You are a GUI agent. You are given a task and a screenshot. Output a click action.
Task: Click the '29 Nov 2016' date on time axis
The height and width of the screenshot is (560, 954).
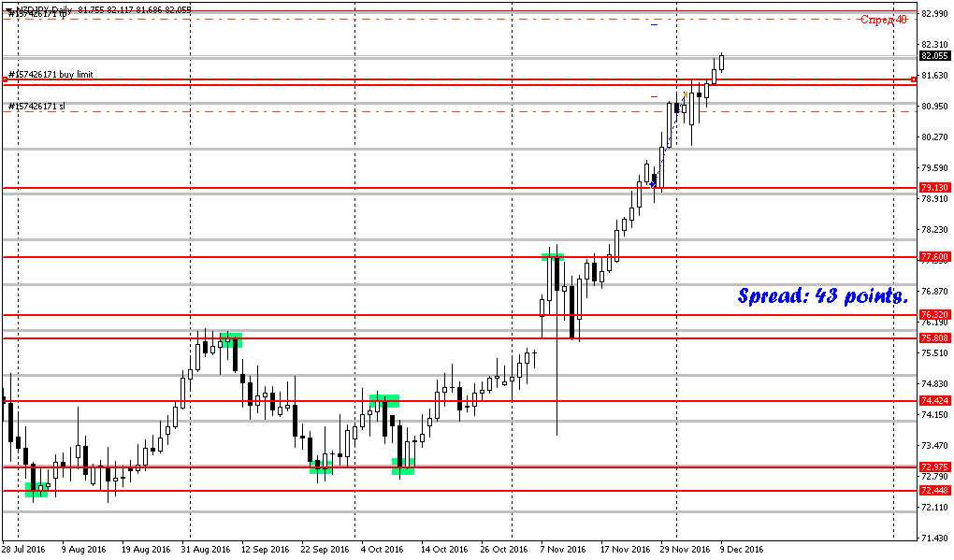(685, 549)
